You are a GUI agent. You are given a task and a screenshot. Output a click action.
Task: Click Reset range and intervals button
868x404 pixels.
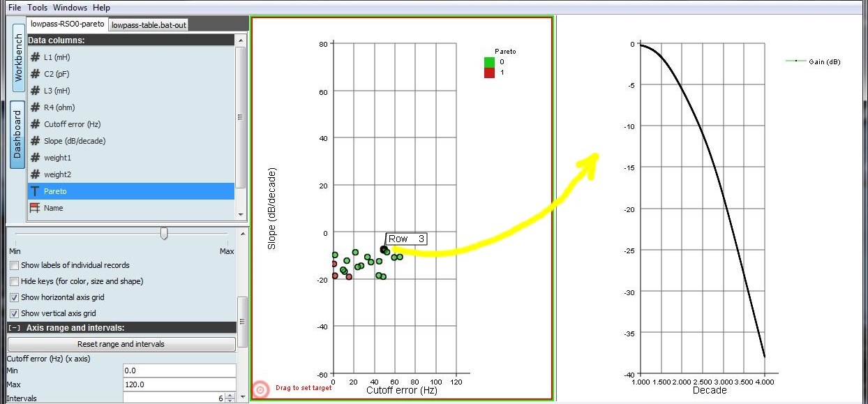(121, 344)
